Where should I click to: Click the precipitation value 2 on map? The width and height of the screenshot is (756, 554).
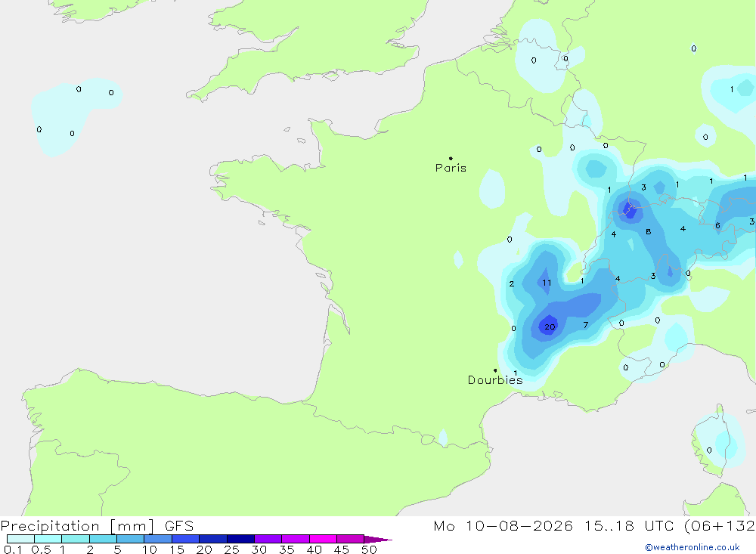click(x=512, y=284)
